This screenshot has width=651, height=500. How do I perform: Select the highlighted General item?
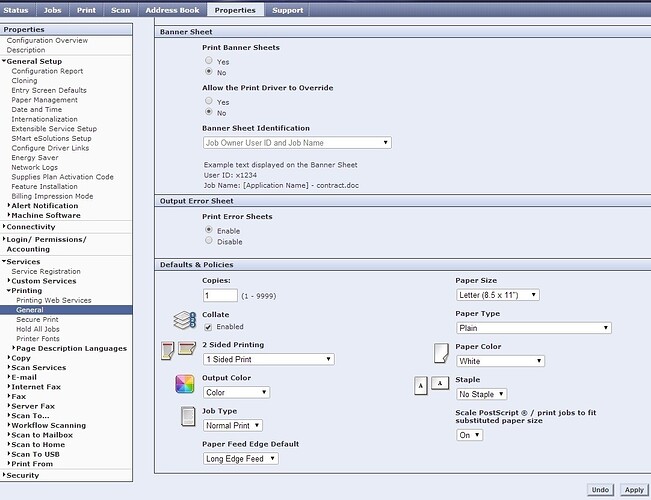tap(66, 310)
